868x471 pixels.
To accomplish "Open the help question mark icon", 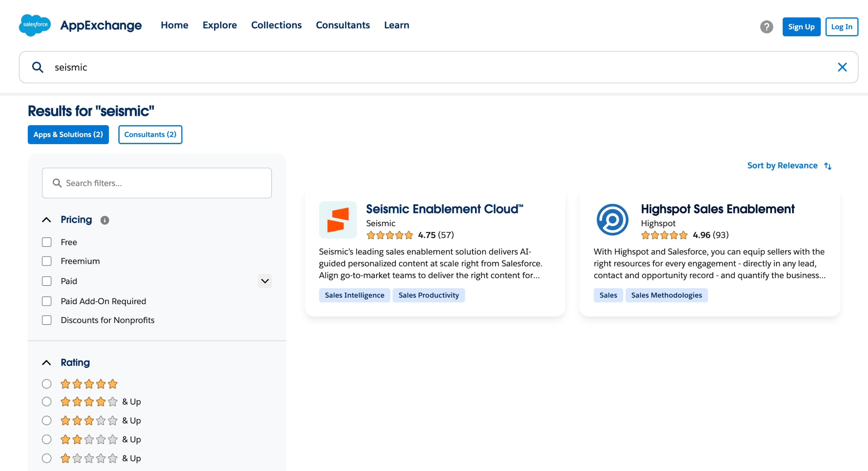I will click(x=766, y=27).
